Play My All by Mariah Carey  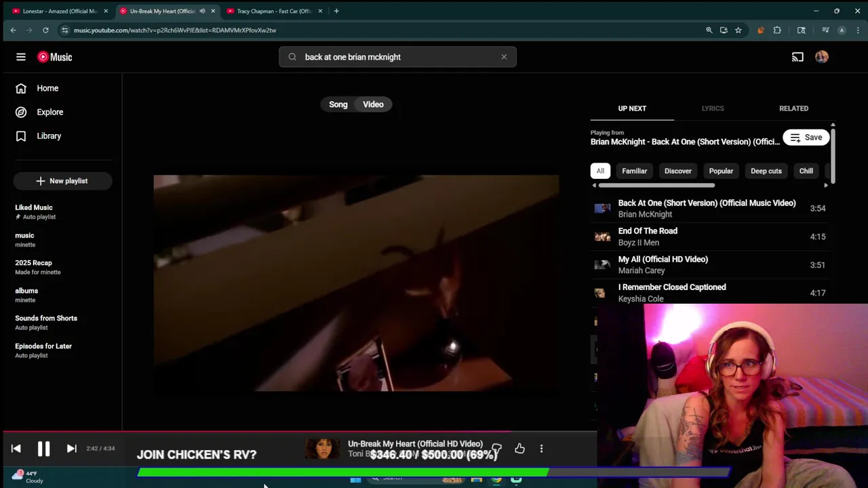tap(709, 264)
